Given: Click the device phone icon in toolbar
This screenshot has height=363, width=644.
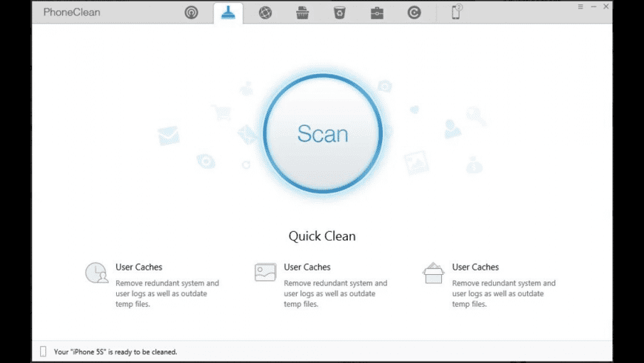Looking at the screenshot, I should click(x=456, y=12).
